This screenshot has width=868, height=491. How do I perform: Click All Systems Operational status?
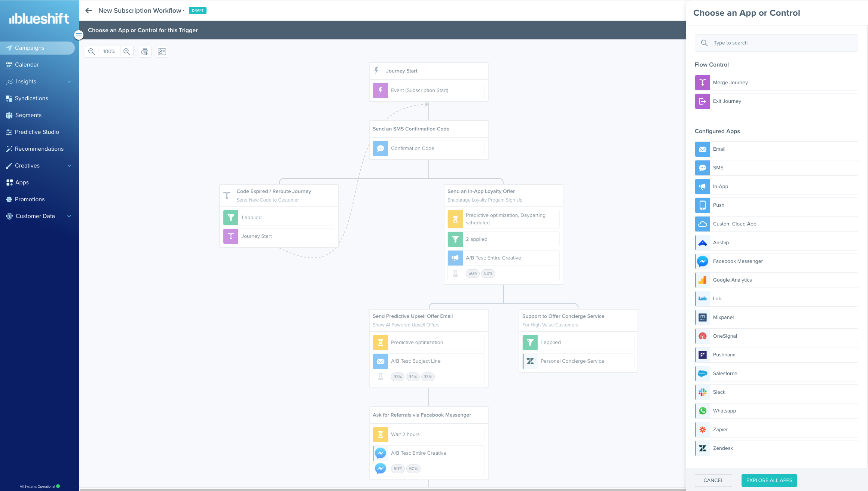tap(39, 487)
